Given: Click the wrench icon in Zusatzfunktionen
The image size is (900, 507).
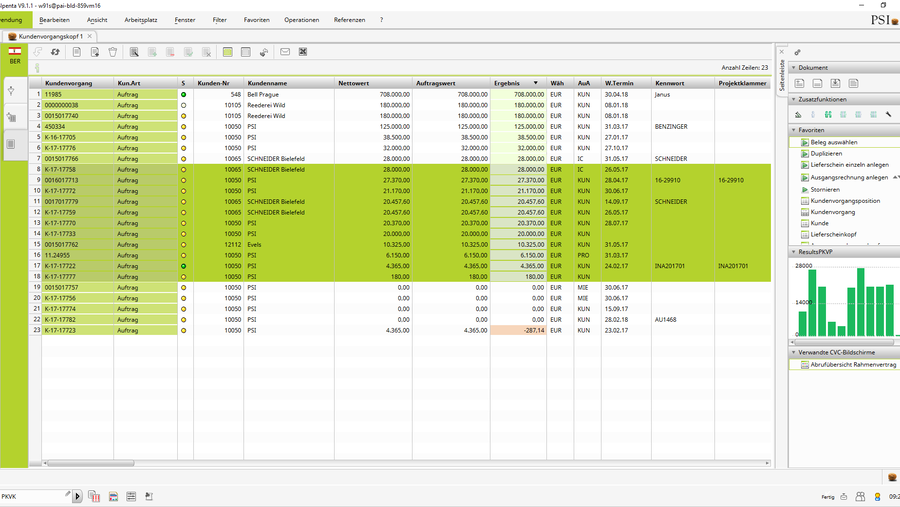Looking at the screenshot, I should (889, 115).
